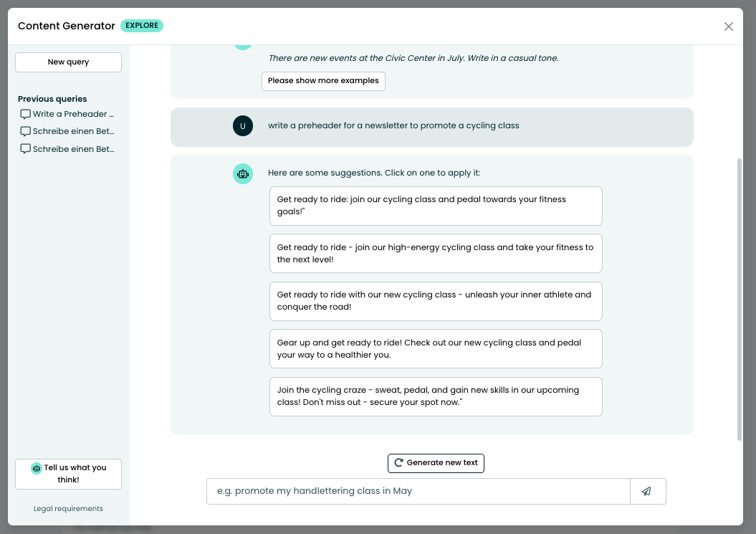The image size is (756, 534).
Task: Start a New query
Action: [x=68, y=62]
